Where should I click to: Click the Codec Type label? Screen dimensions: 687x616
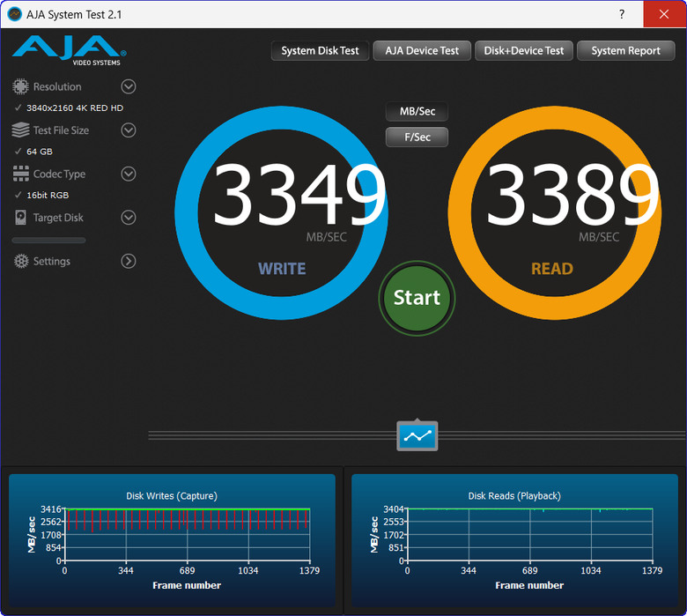click(60, 174)
